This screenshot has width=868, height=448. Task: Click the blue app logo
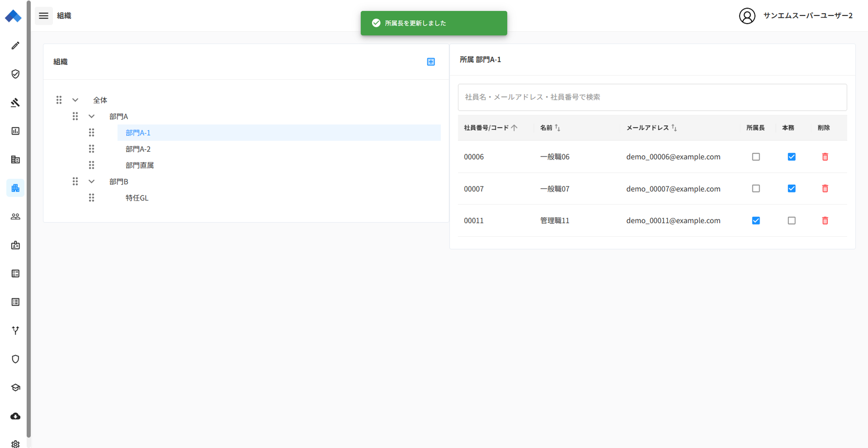[x=13, y=16]
